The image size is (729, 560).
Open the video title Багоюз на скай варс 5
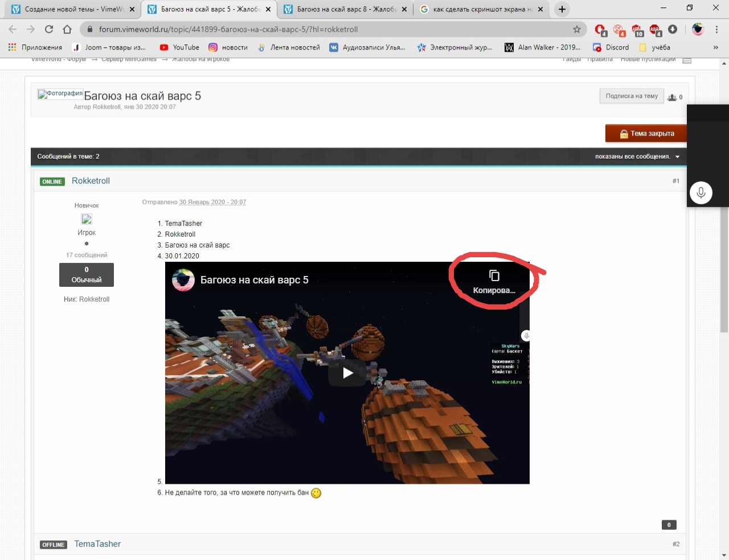[x=254, y=280]
